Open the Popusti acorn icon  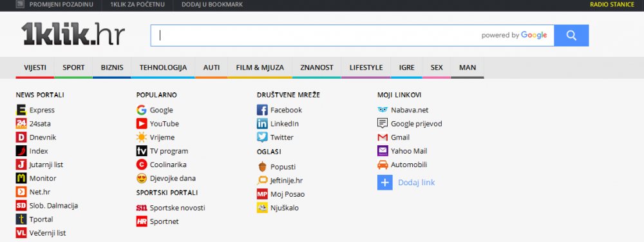[262, 166]
